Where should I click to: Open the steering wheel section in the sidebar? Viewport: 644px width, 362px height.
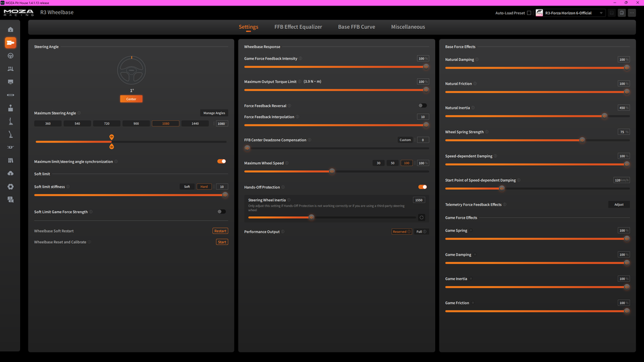coord(11,56)
